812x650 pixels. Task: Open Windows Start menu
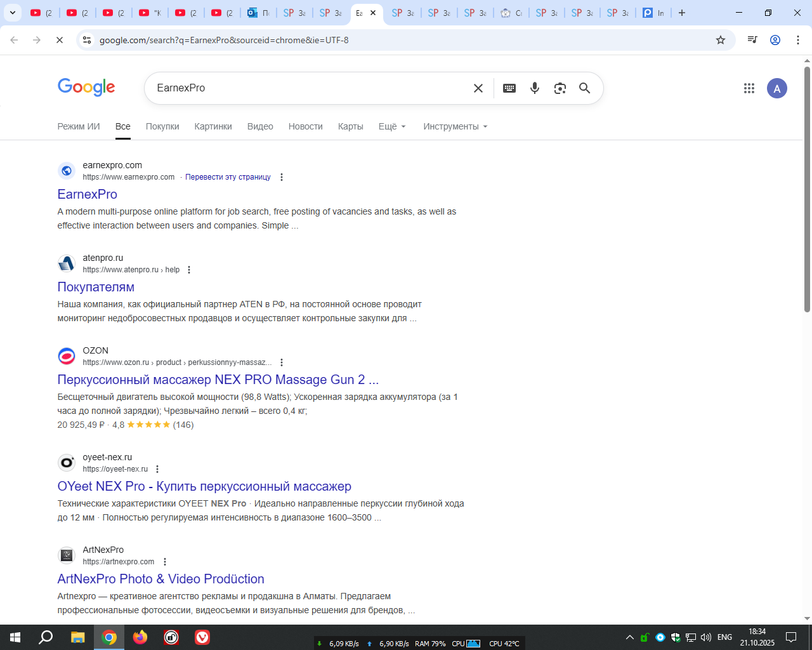15,637
